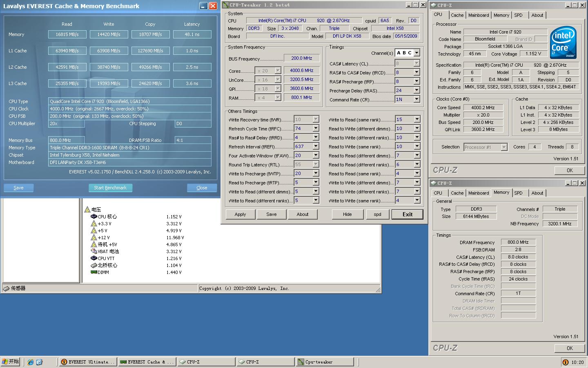Image resolution: width=588 pixels, height=368 pixels.
Task: Open the Read to Precharge (tRTP) dropdown
Action: [316, 182]
